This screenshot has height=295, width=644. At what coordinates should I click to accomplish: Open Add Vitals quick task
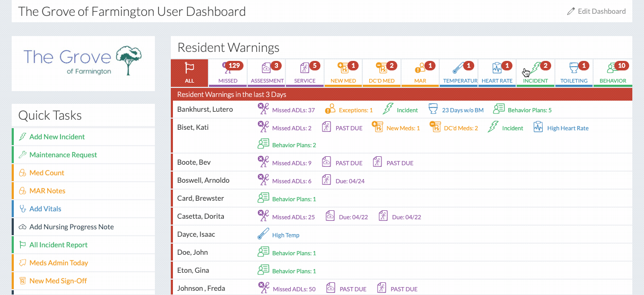click(45, 209)
